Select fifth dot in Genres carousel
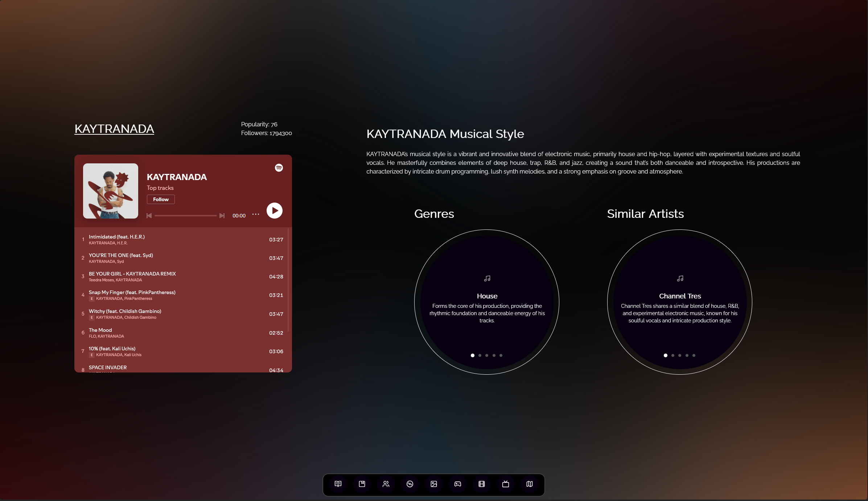The width and height of the screenshot is (868, 501). [x=501, y=355]
